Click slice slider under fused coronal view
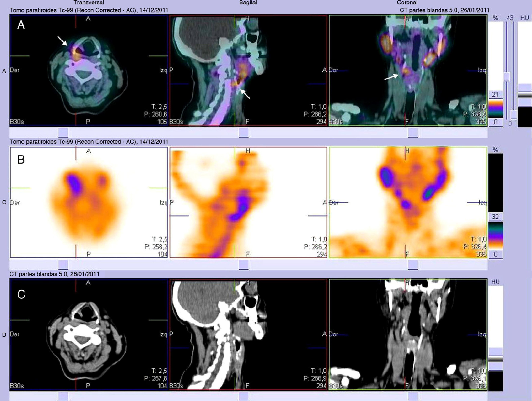This screenshot has width=532, height=401. click(x=413, y=132)
